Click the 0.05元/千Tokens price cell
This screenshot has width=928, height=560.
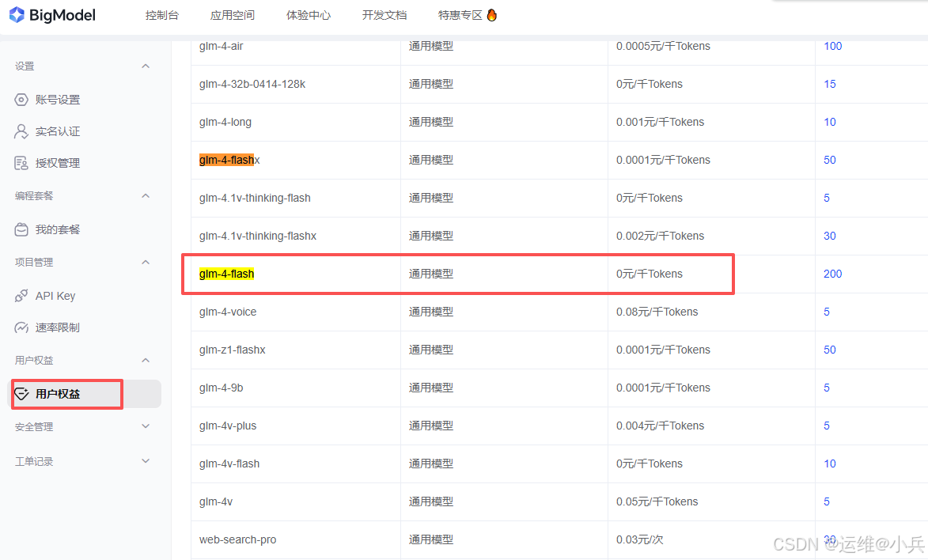(657, 501)
